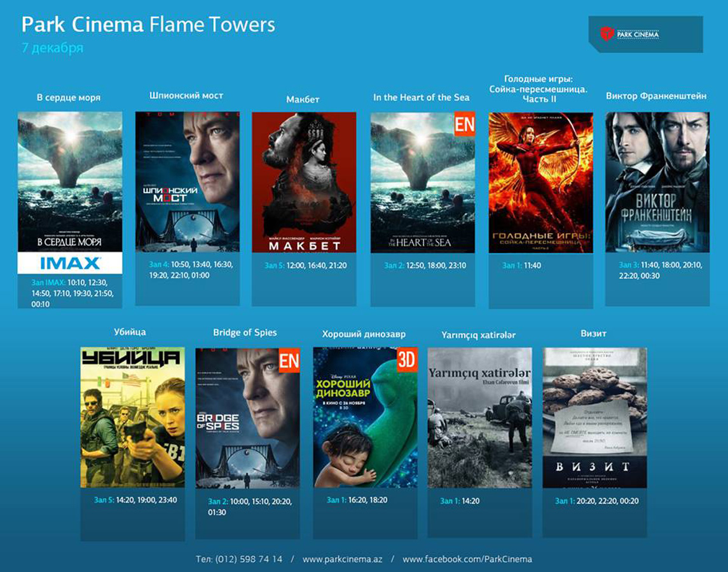This screenshot has width=728, height=572.
Task: Click the title Yarımçıq xatirələr above poster
Action: pos(478,335)
